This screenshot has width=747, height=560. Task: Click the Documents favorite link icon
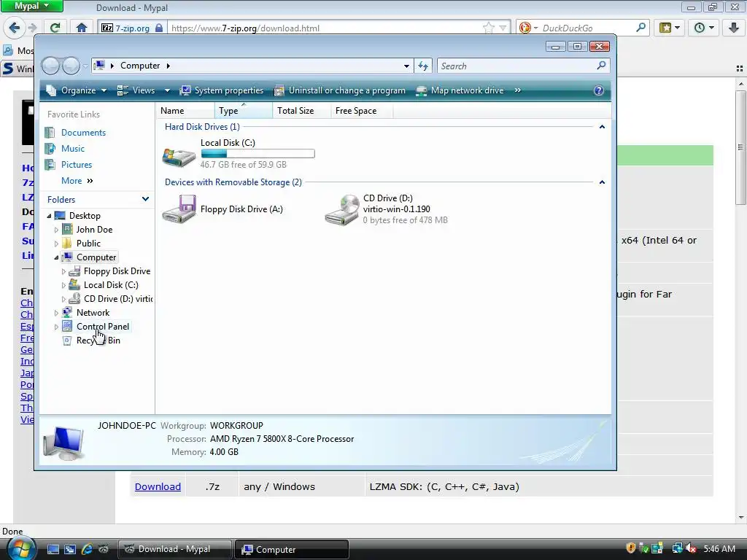tap(50, 133)
